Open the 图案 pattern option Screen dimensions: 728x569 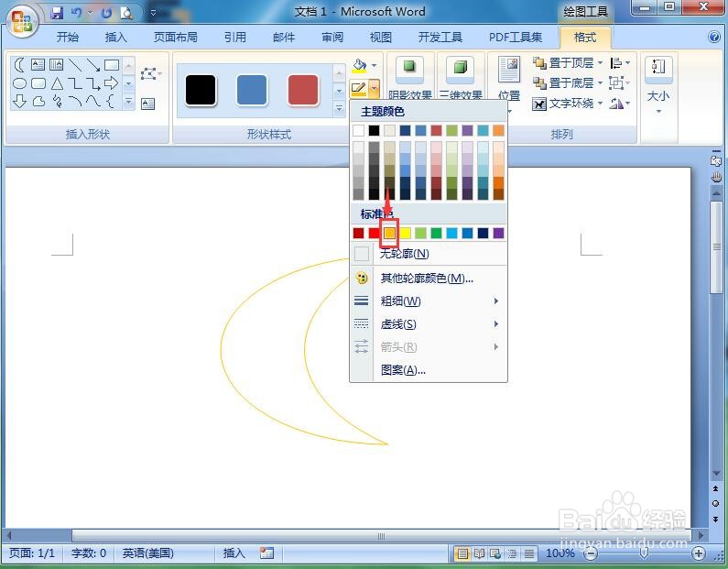click(x=428, y=370)
